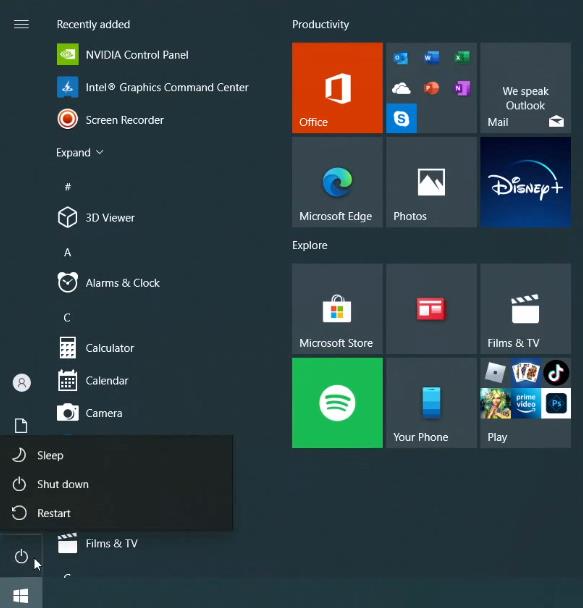583x608 pixels.
Task: Open Films & TV icon in app list
Action: [68, 543]
